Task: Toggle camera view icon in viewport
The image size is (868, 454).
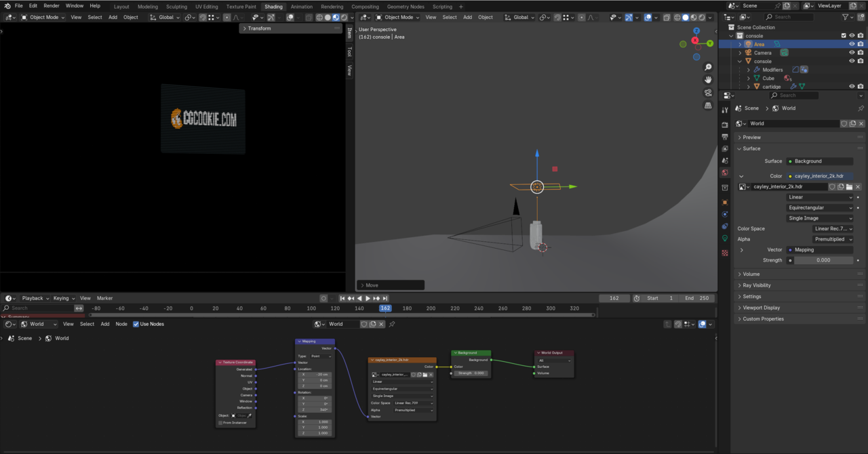Action: point(708,93)
